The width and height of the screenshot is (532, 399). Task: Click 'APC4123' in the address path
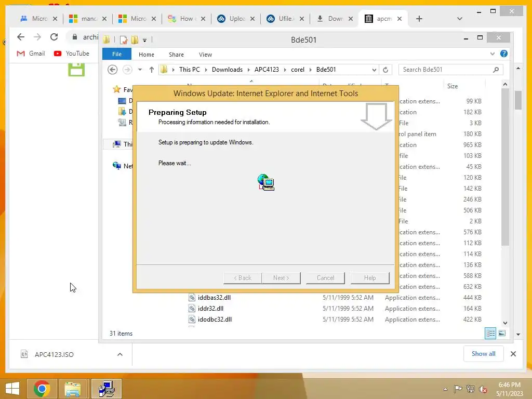tap(267, 70)
